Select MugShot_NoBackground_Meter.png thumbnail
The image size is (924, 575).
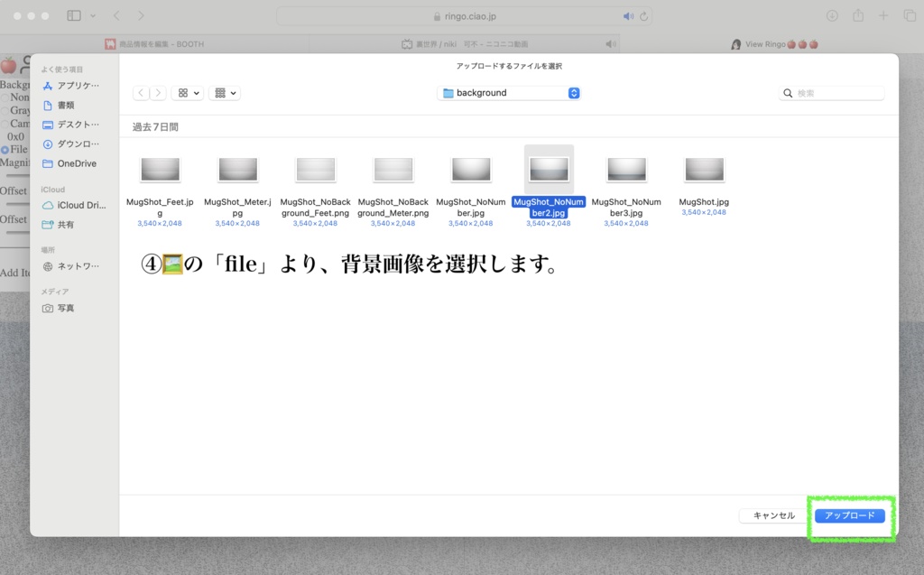(393, 170)
